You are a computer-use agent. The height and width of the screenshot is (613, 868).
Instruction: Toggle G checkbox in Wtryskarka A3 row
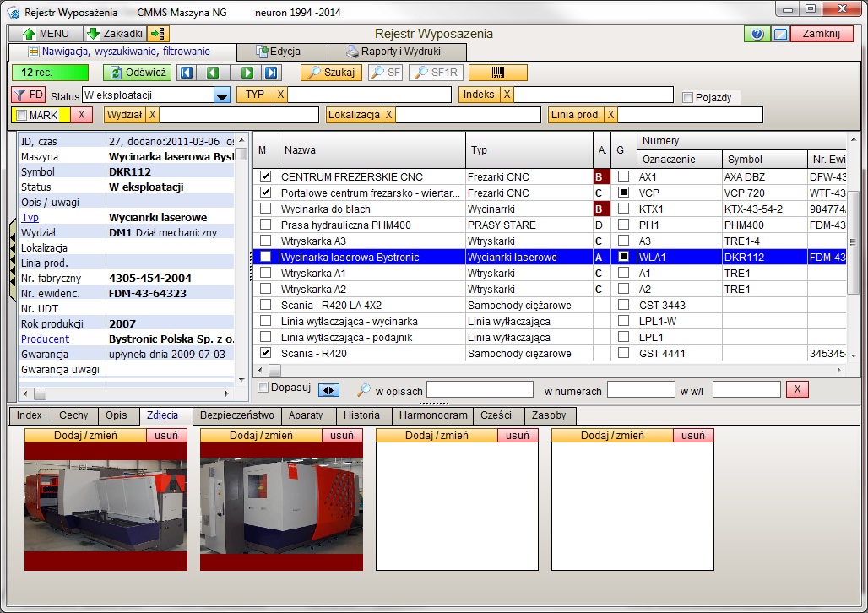pyautogui.click(x=623, y=241)
